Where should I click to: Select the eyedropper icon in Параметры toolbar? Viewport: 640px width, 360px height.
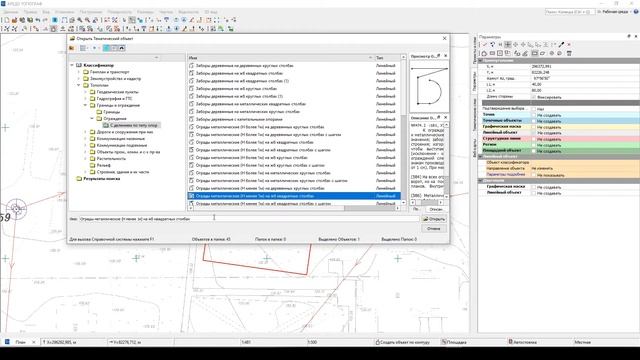pos(562,44)
